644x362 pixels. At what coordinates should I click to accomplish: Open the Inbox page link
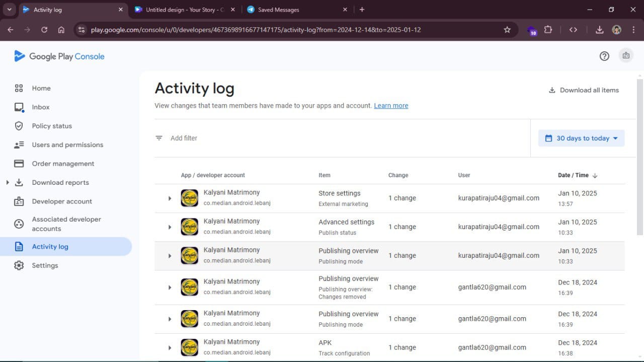(x=41, y=107)
